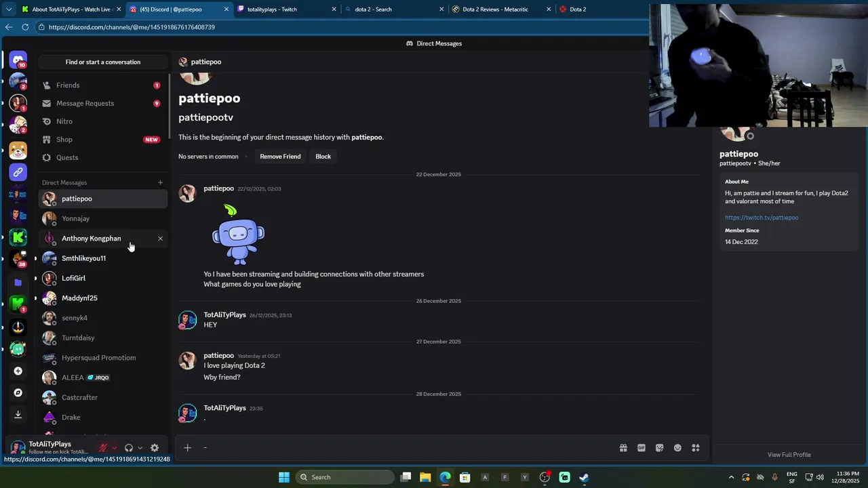Screen dimensions: 868x488
Task: Close the Anthony Kongphan DM
Action: (x=160, y=239)
